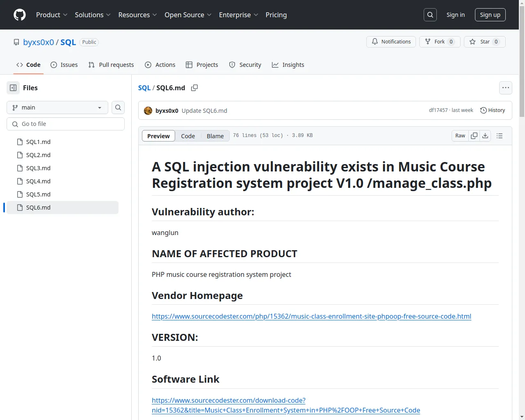Open the Pull requests tab
This screenshot has height=420, width=525.
pos(111,65)
